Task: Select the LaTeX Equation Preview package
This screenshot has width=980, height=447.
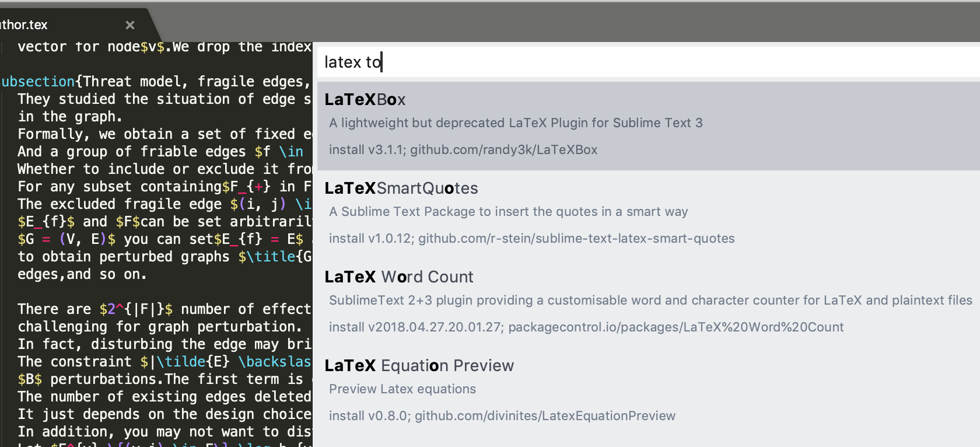Action: 649,392
